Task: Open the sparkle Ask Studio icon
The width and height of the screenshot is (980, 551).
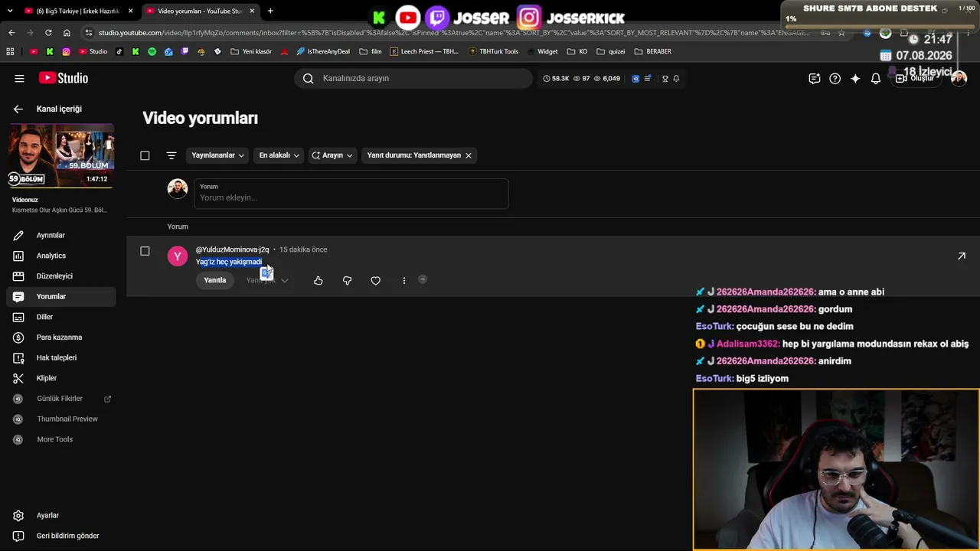Action: pos(855,78)
